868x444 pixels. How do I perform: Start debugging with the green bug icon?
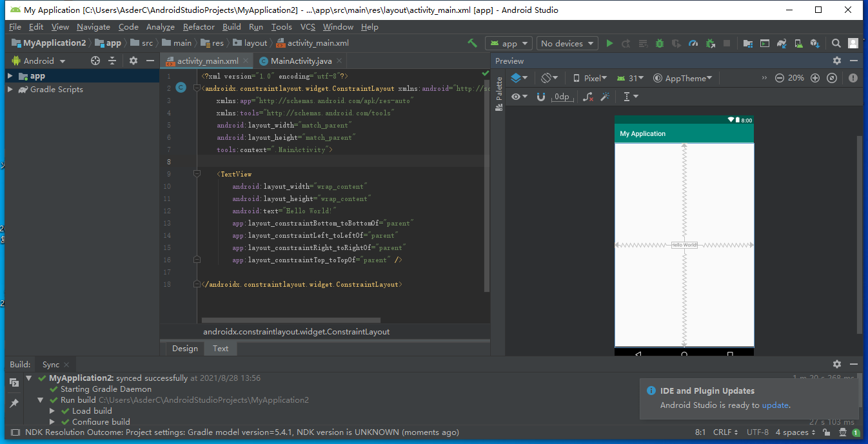click(660, 43)
